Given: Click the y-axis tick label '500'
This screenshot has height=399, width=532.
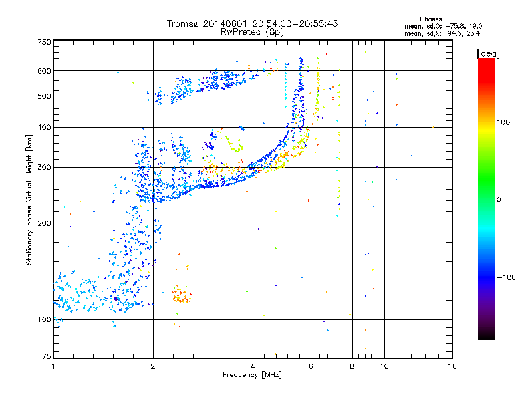Looking at the screenshot, I should click(44, 96).
